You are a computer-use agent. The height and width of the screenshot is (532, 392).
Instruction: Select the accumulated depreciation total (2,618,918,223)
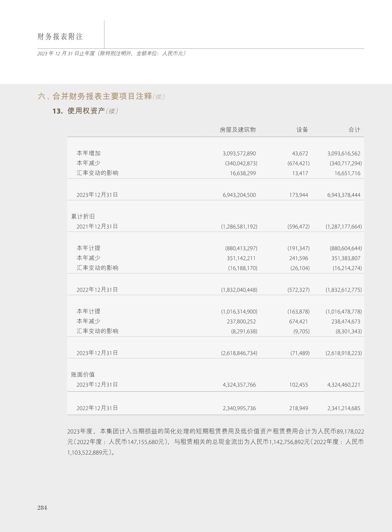(344, 353)
